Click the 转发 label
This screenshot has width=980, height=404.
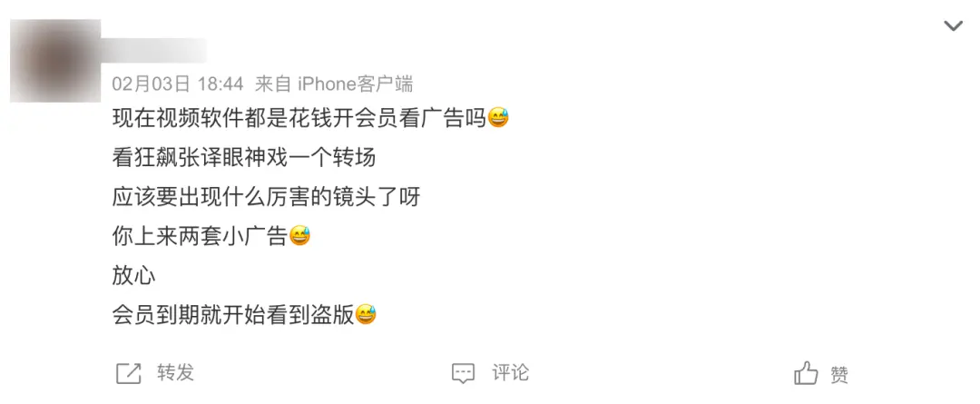point(176,373)
